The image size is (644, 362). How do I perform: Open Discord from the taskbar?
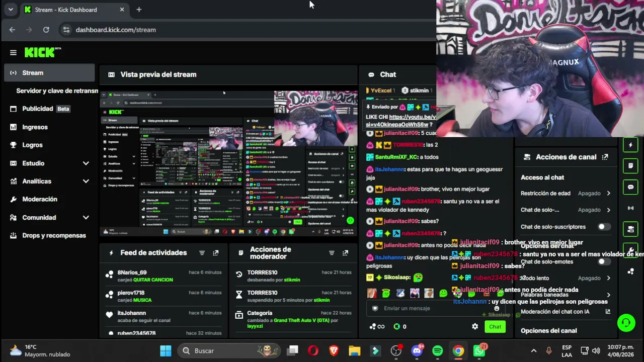tap(417, 350)
